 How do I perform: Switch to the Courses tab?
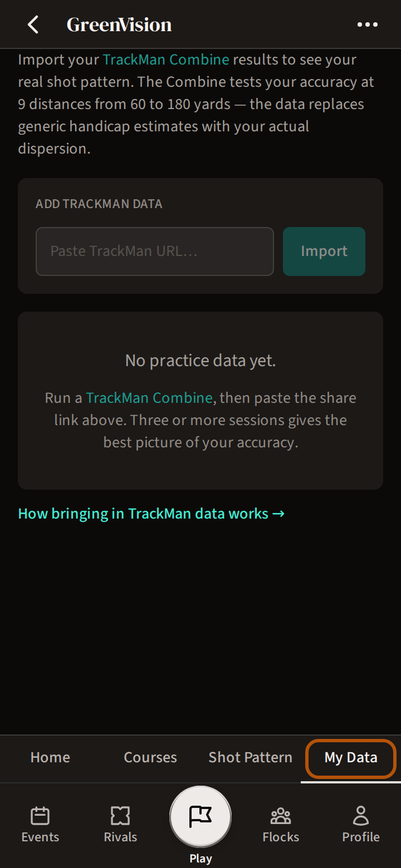[x=150, y=757]
